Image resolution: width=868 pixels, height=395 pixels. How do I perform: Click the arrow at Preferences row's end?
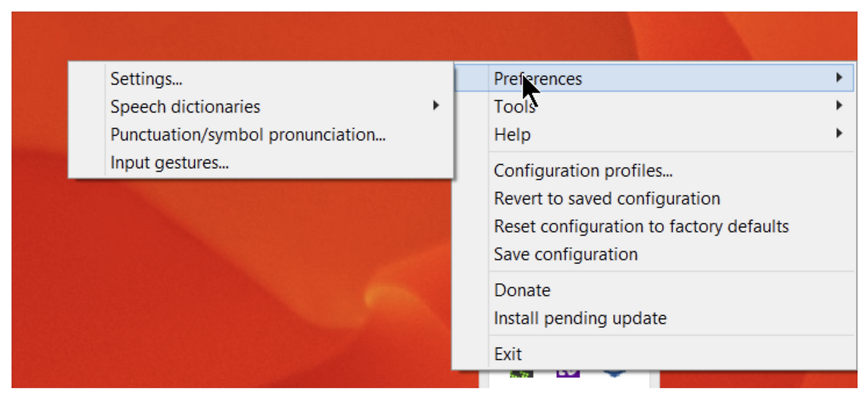click(x=840, y=78)
